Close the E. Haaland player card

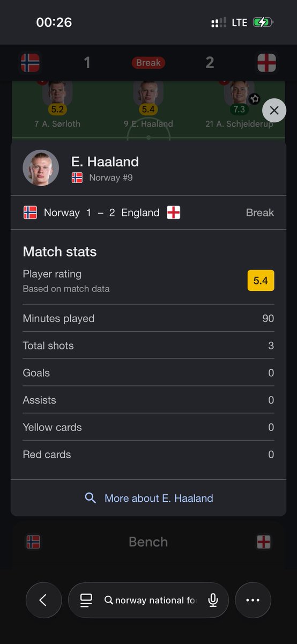274,111
